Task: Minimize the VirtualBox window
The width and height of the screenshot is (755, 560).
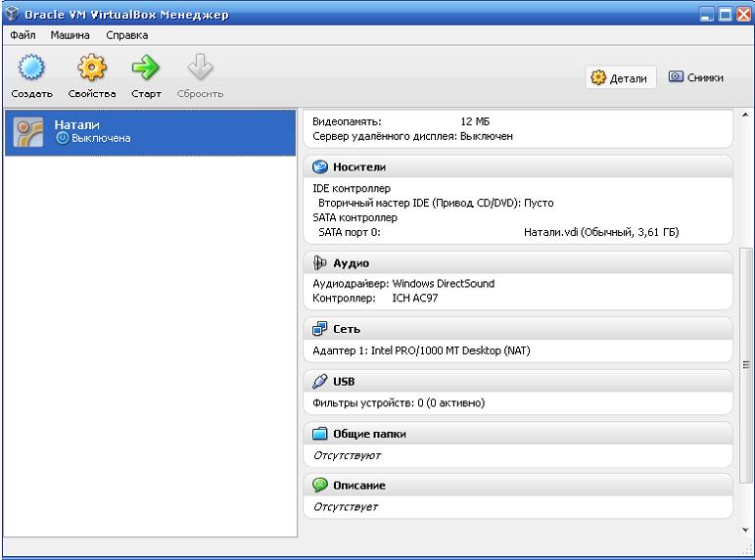Action: (x=706, y=14)
